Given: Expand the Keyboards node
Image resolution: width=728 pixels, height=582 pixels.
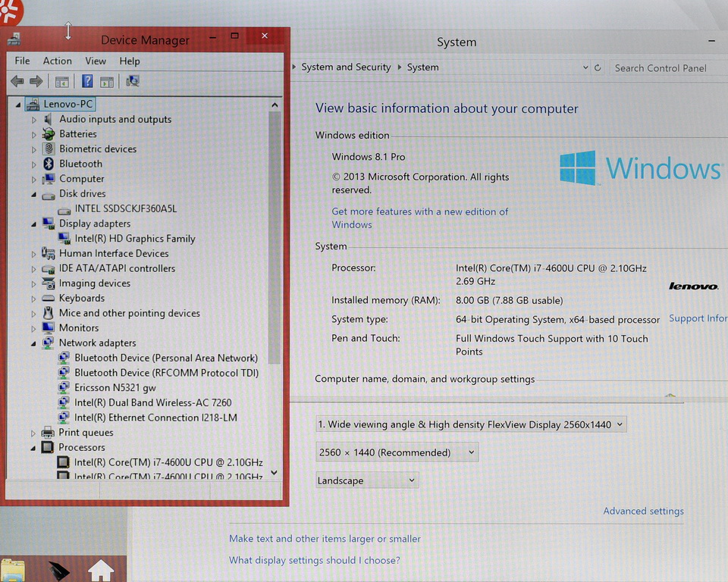Looking at the screenshot, I should coord(33,299).
